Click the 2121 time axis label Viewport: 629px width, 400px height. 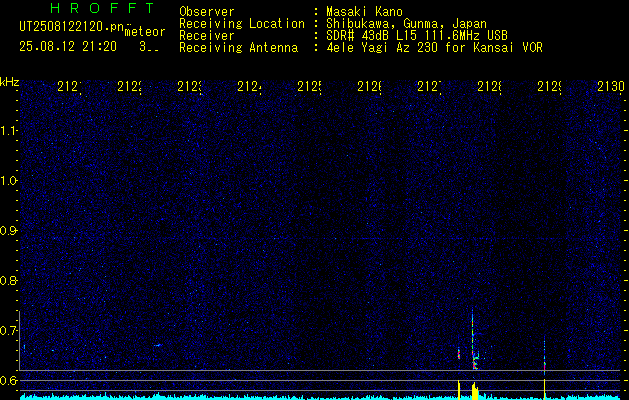tap(69, 87)
